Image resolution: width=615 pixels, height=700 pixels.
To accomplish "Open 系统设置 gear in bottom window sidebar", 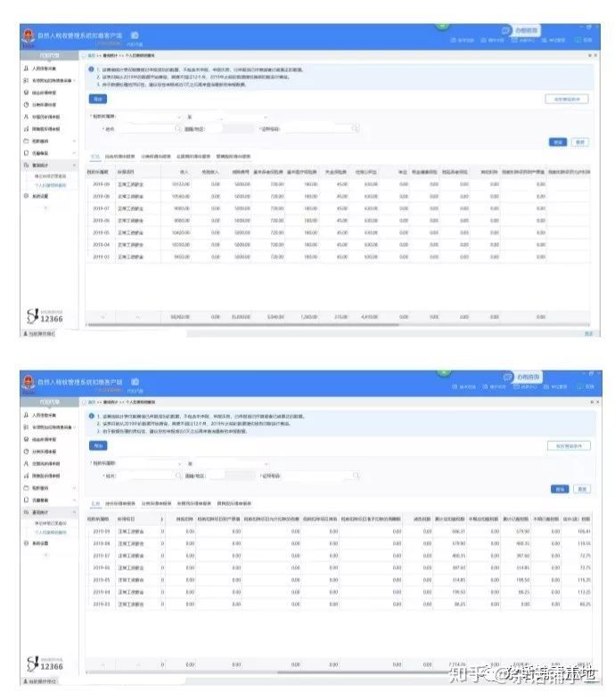I will [x=26, y=543].
